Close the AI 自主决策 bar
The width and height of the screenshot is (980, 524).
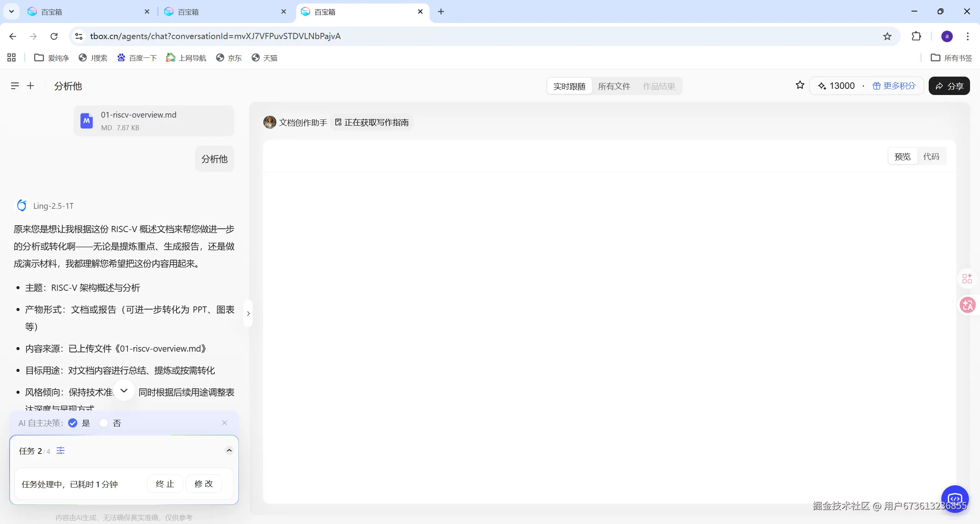coord(224,422)
